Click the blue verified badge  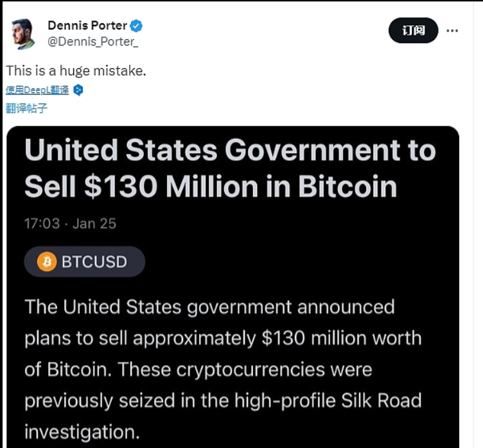pyautogui.click(x=137, y=26)
